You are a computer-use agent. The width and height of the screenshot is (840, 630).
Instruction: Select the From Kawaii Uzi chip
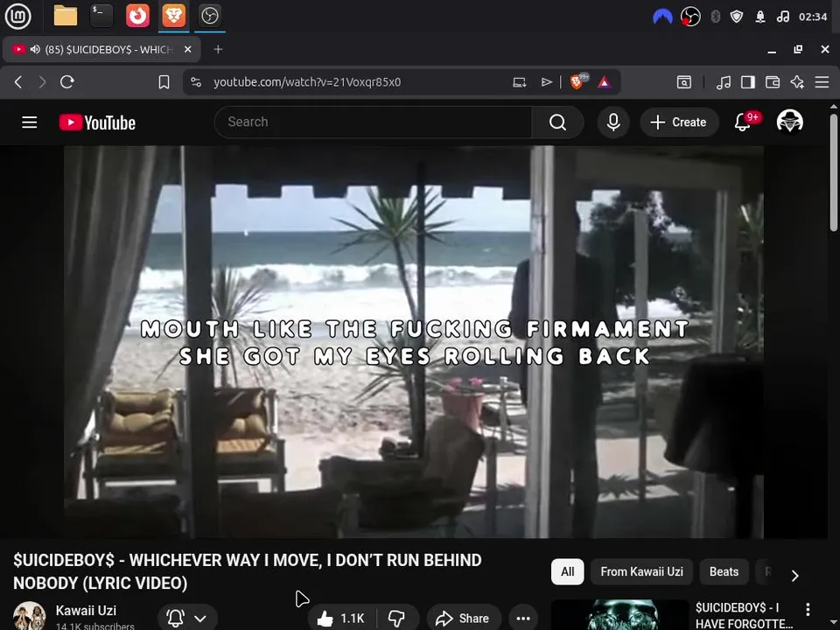point(641,571)
